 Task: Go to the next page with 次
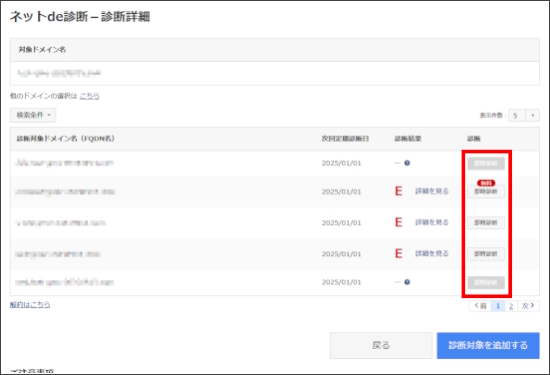pos(528,306)
